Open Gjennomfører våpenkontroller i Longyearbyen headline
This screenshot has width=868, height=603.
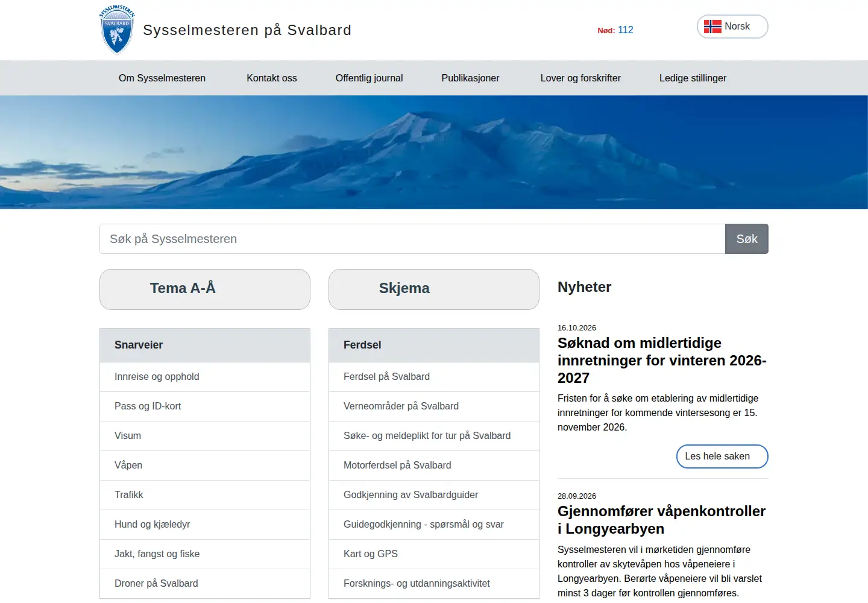(x=661, y=520)
